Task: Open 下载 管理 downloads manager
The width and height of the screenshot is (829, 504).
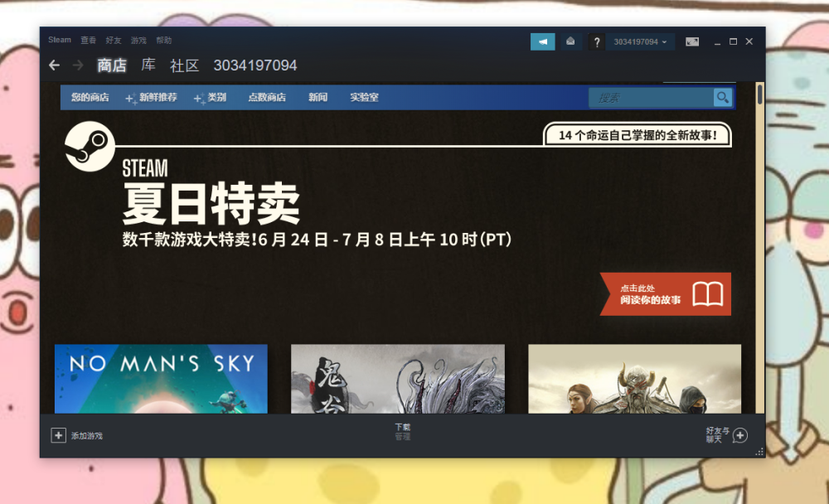Action: click(402, 432)
